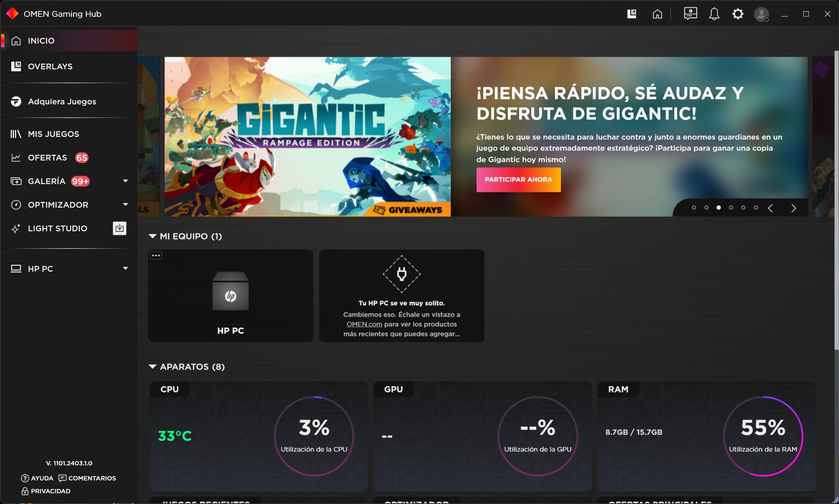Viewport: 839px width, 504px height.
Task: Click the Light Studio download icon
Action: (x=119, y=228)
